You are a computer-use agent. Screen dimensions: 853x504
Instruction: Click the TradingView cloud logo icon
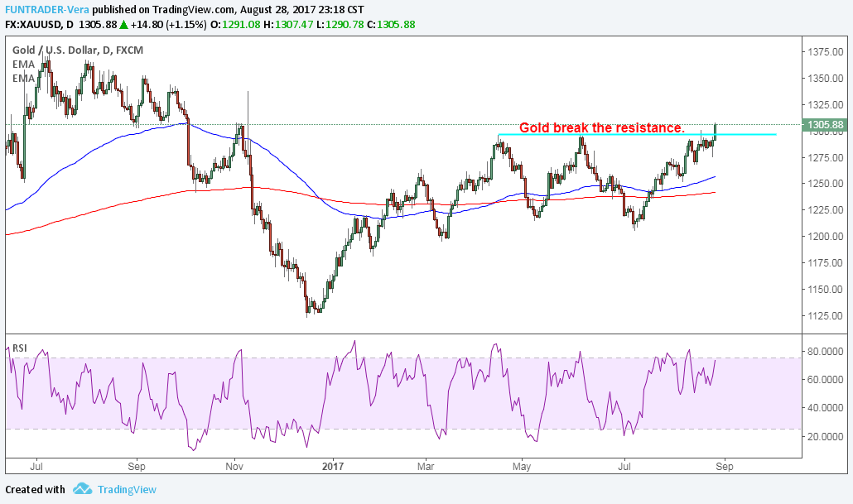[x=83, y=489]
